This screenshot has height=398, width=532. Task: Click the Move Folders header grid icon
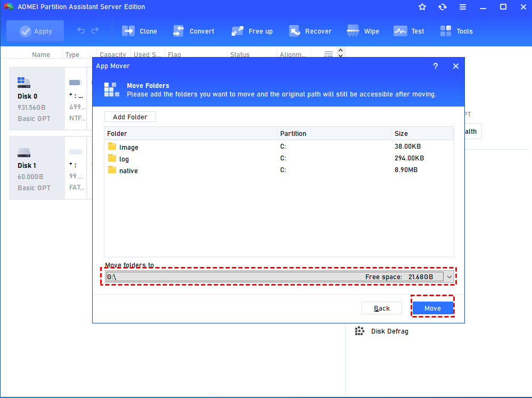click(112, 90)
